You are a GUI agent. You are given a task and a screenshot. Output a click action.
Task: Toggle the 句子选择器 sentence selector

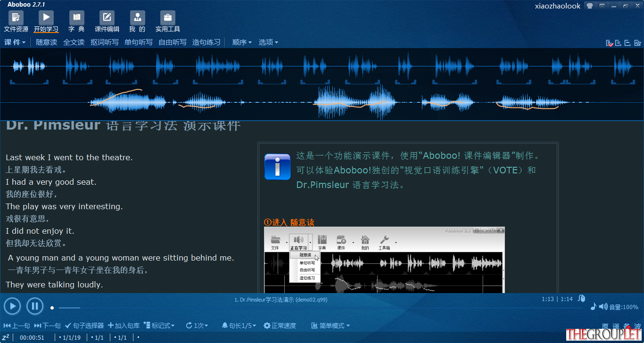coord(84,326)
